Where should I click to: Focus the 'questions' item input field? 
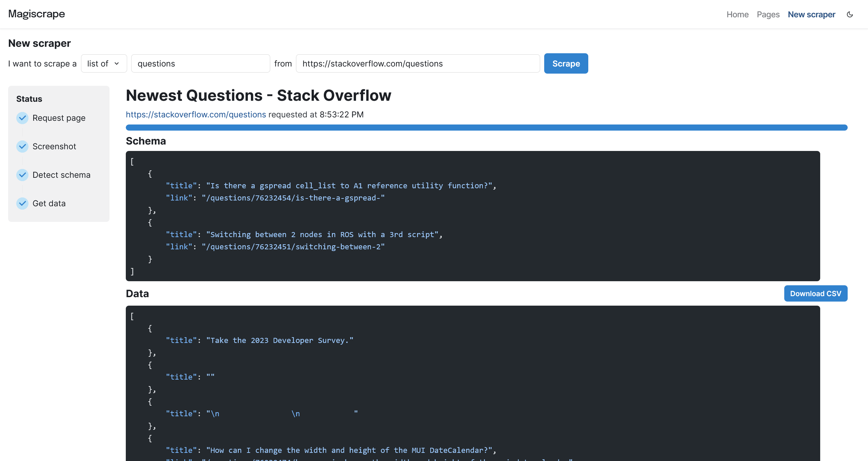200,63
